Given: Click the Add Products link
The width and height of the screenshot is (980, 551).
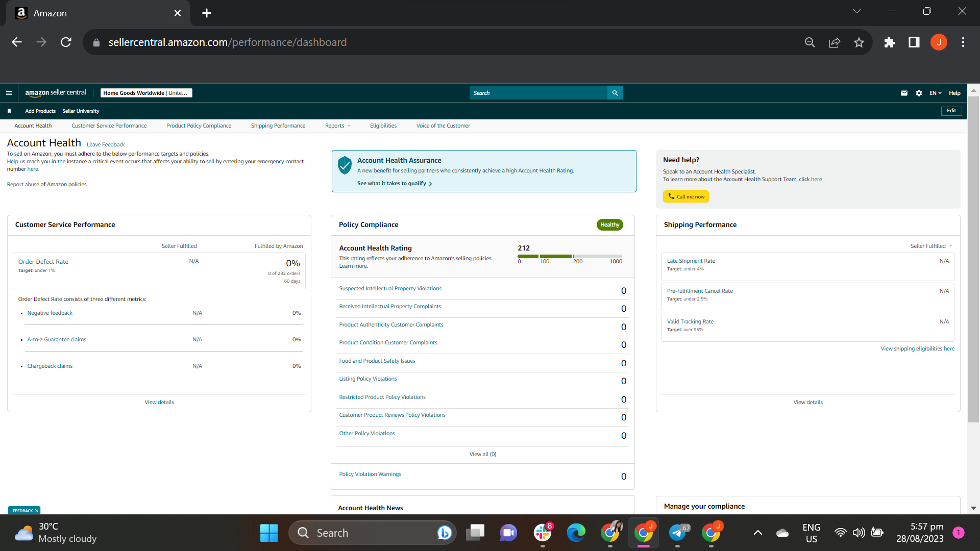Looking at the screenshot, I should (40, 111).
